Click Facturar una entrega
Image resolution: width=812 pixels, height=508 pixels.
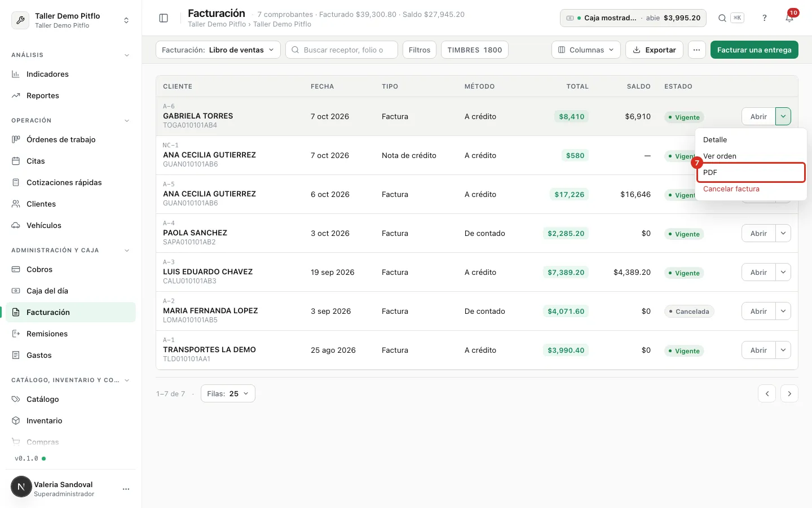754,50
